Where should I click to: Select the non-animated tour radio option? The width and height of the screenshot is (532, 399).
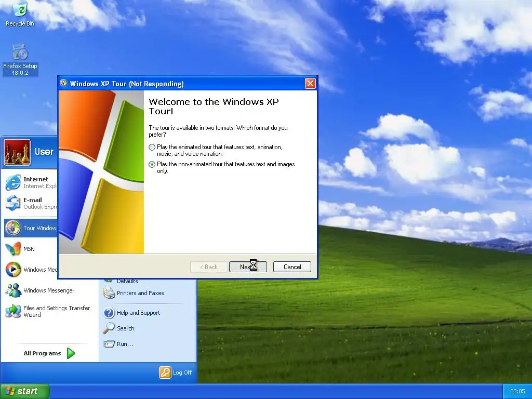coord(152,165)
